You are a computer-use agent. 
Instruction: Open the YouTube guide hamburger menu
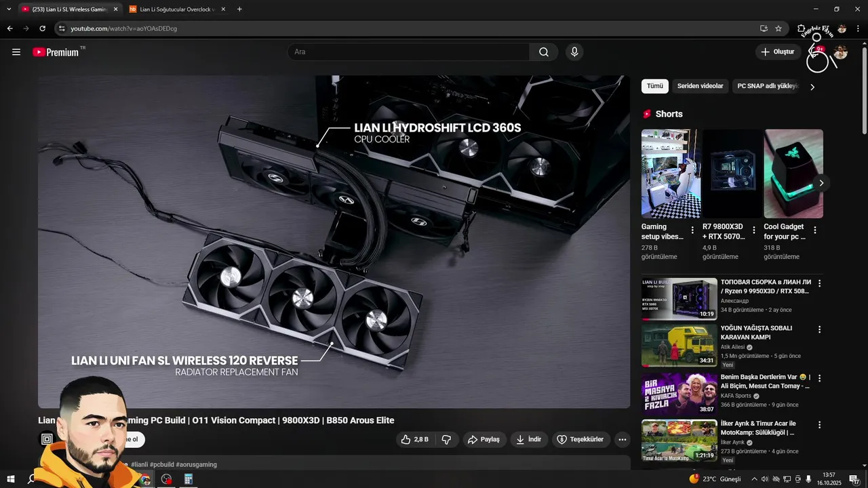click(x=16, y=52)
